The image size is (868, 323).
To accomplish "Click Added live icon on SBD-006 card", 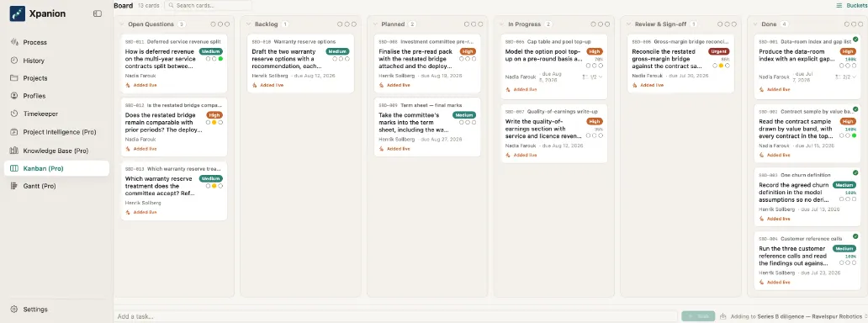I will click(634, 85).
